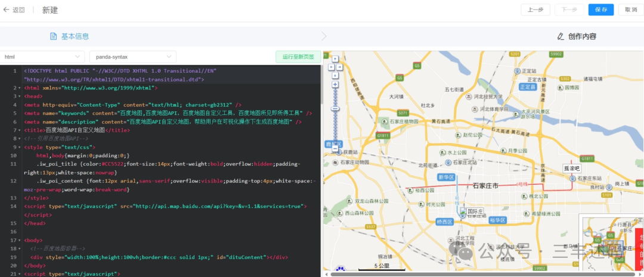
Task: Click the 大河镇 town label
Action: click(397, 97)
